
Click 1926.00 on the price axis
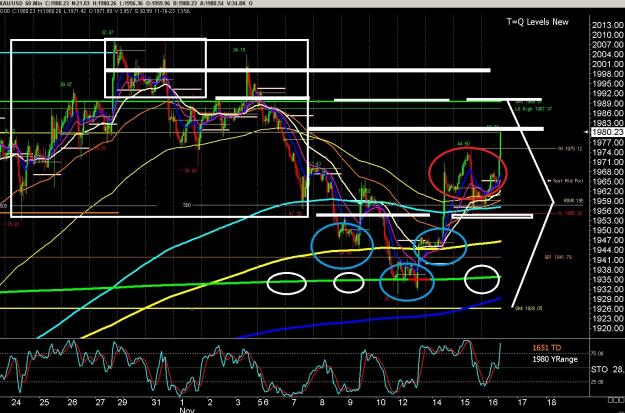pyautogui.click(x=608, y=309)
